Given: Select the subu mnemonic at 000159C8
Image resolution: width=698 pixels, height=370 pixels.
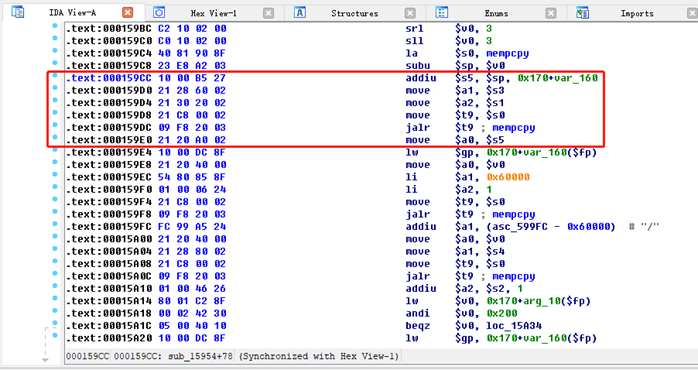Looking at the screenshot, I should pos(418,66).
